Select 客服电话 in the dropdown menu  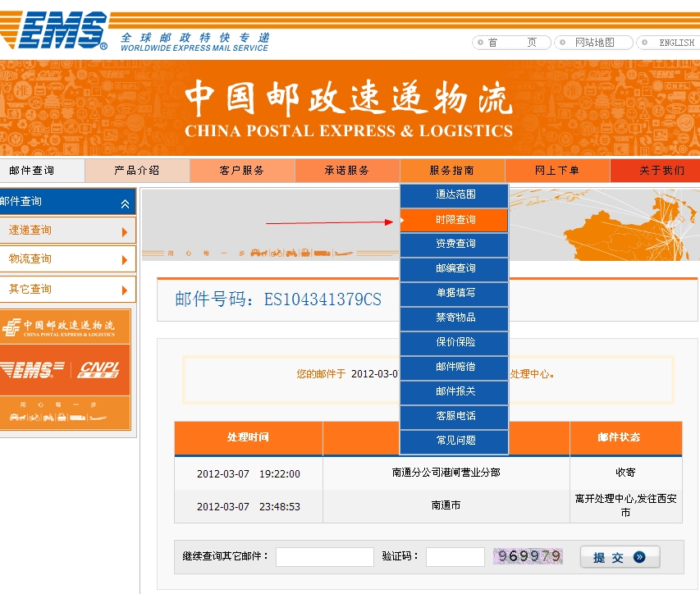455,416
